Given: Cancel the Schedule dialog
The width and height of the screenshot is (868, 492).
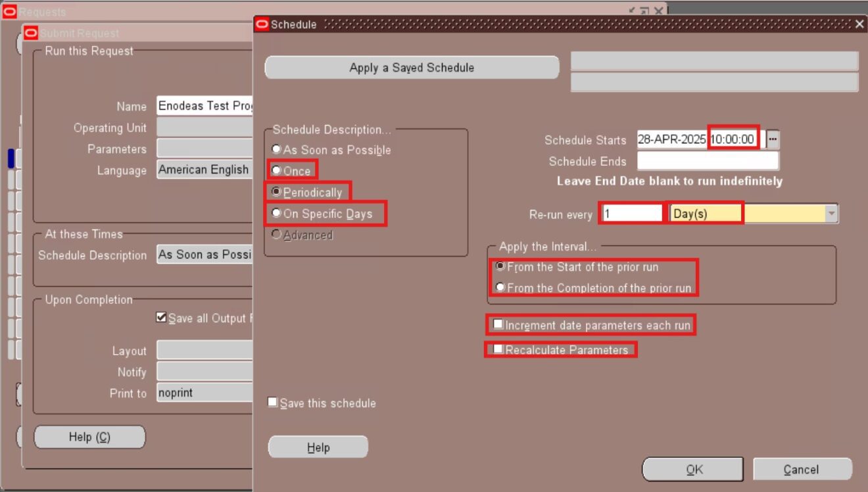Looking at the screenshot, I should [802, 469].
